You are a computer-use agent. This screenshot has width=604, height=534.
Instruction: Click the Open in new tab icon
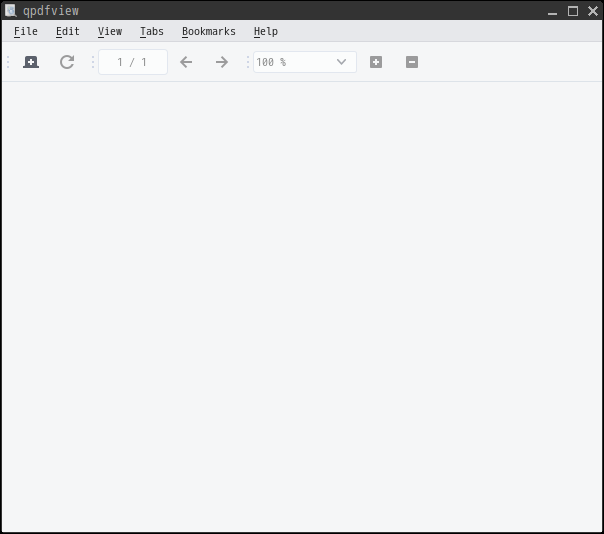click(x=31, y=62)
